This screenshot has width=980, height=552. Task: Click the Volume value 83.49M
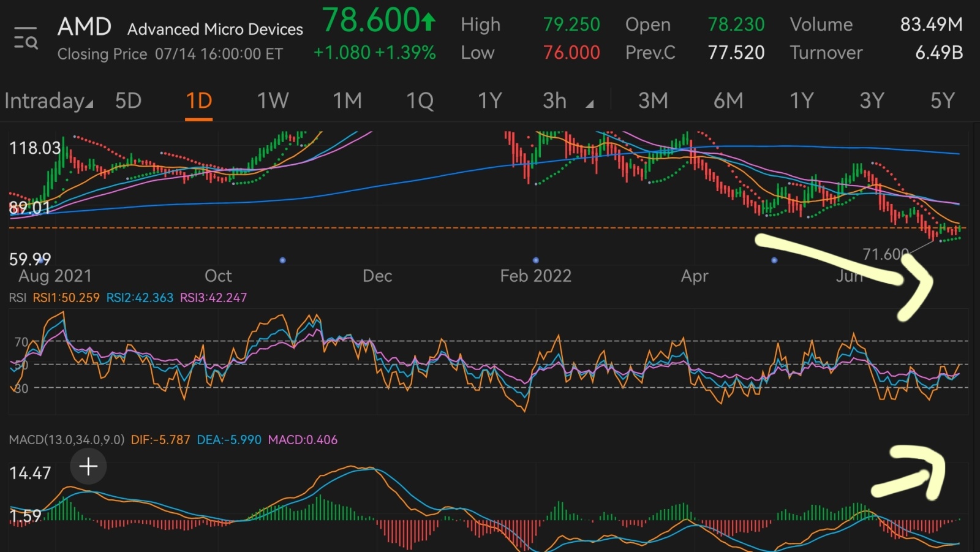point(931,25)
